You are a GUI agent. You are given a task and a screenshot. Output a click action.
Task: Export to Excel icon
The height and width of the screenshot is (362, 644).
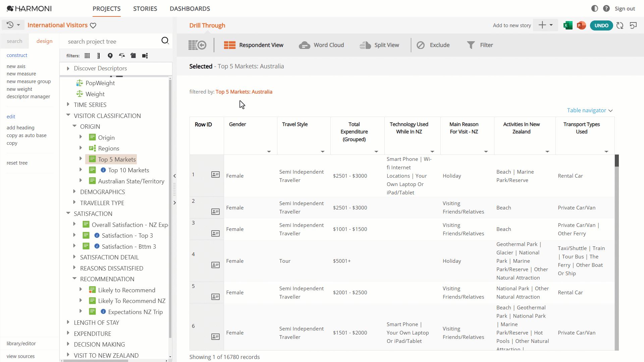pyautogui.click(x=568, y=25)
